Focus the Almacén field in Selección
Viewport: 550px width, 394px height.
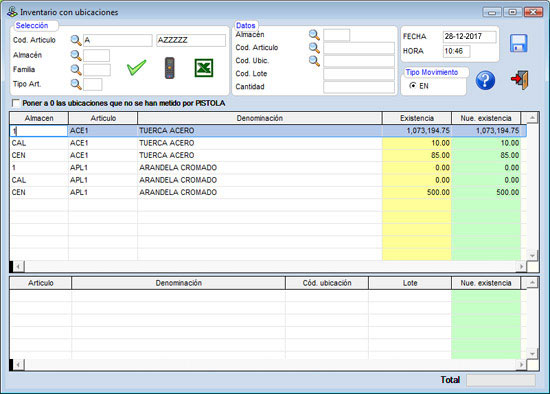(x=96, y=55)
